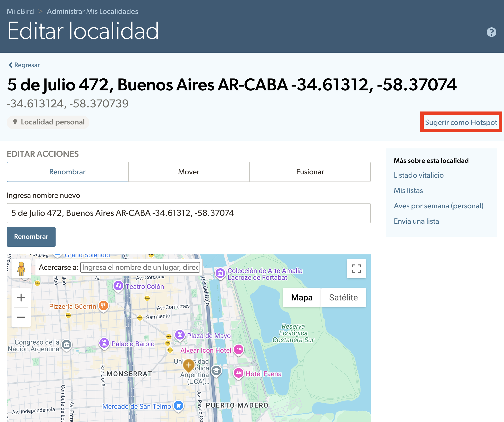Open Aves por semana (personal) link
The width and height of the screenshot is (504, 422).
pyautogui.click(x=438, y=206)
